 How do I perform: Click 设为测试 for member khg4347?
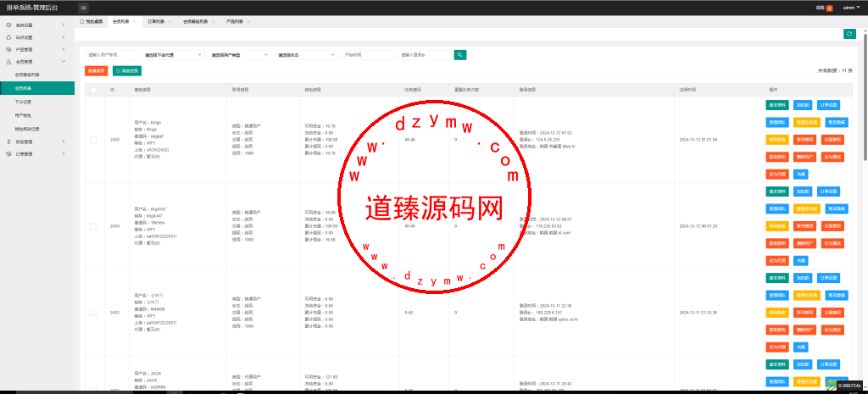pos(832,243)
